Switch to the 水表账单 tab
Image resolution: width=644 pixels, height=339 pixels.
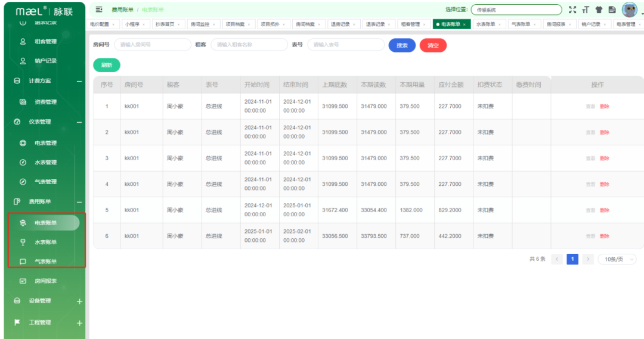pos(486,24)
